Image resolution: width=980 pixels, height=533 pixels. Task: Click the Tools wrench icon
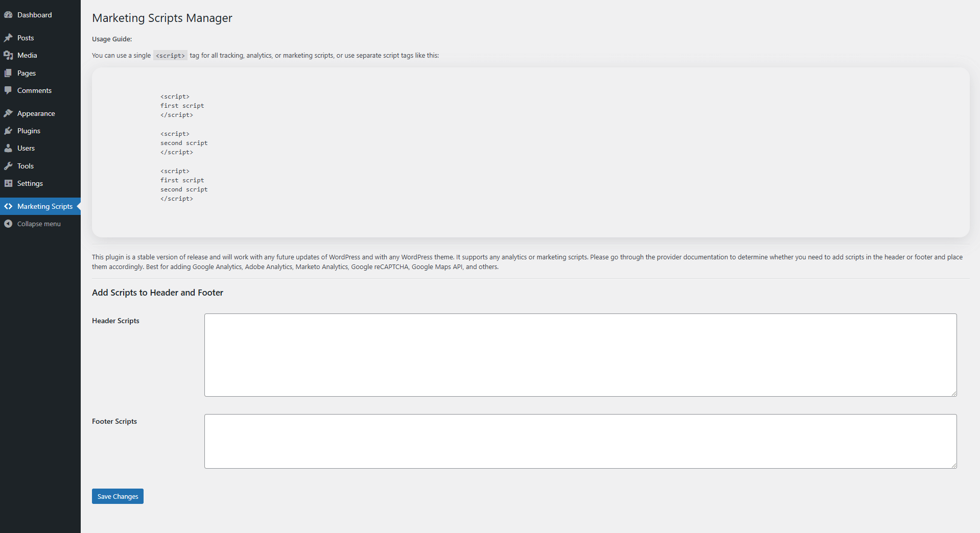[8, 166]
